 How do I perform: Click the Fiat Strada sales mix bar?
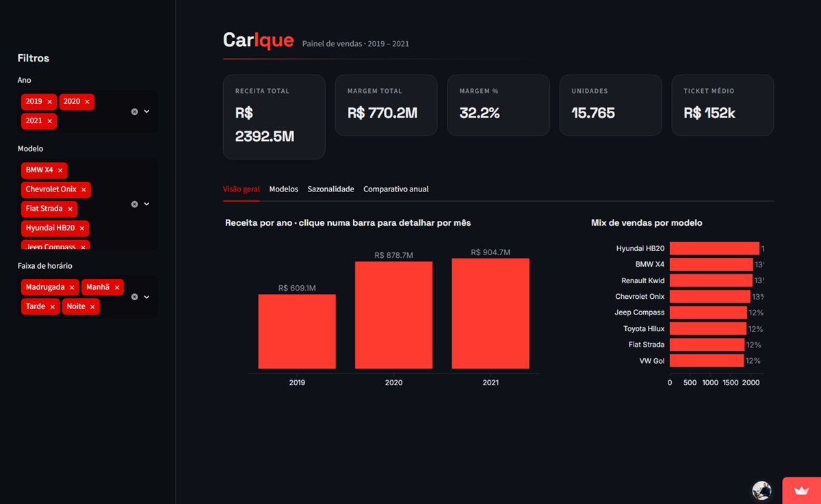point(707,345)
